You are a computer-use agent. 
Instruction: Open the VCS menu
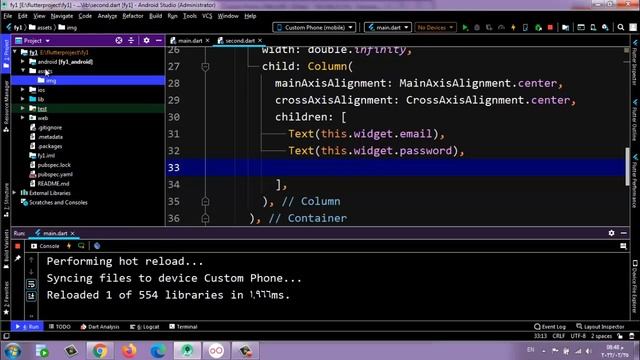[207, 16]
